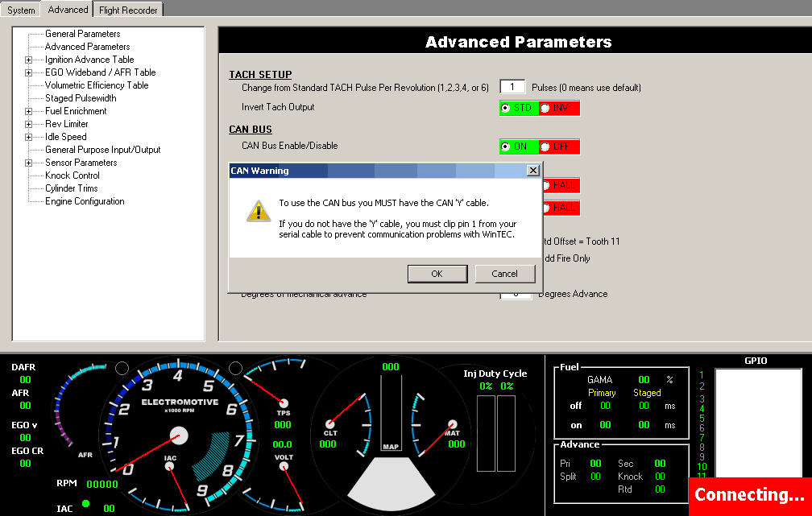Image resolution: width=812 pixels, height=516 pixels.
Task: Click the TPS gauge indicator
Action: coord(283,402)
